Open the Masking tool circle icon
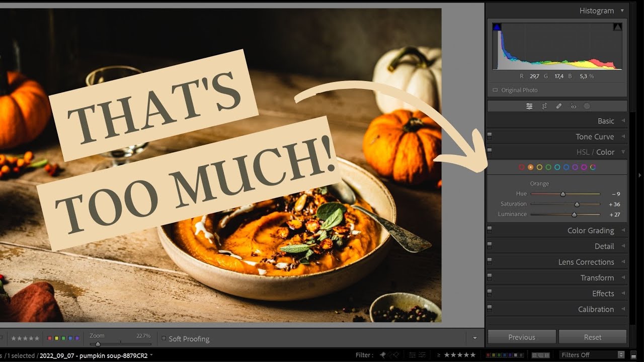This screenshot has height=362, width=644. pyautogui.click(x=587, y=106)
